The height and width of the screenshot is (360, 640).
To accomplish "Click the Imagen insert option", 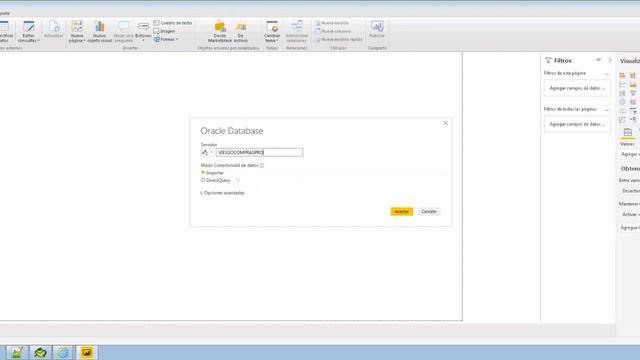I will click(164, 31).
